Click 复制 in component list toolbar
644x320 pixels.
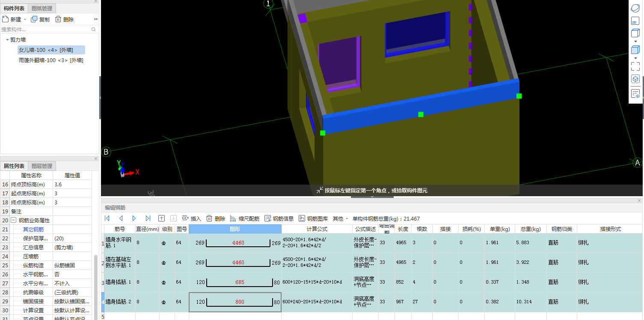(40, 19)
